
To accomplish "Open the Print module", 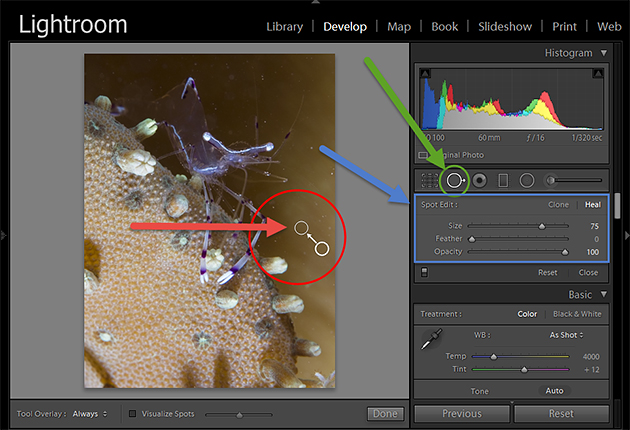I will pyautogui.click(x=564, y=27).
